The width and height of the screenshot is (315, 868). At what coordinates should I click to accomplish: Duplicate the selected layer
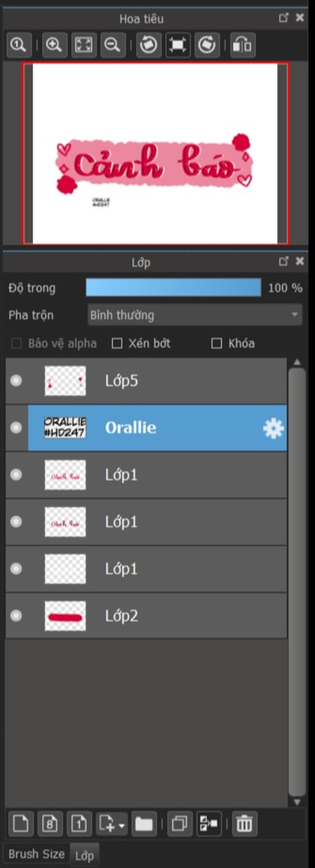180,824
